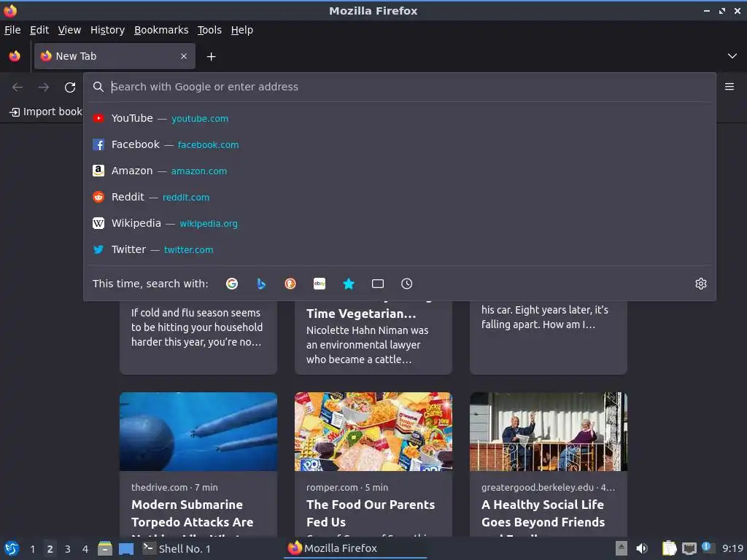The width and height of the screenshot is (747, 560).
Task: Open the YouTube suggestion
Action: (x=399, y=118)
